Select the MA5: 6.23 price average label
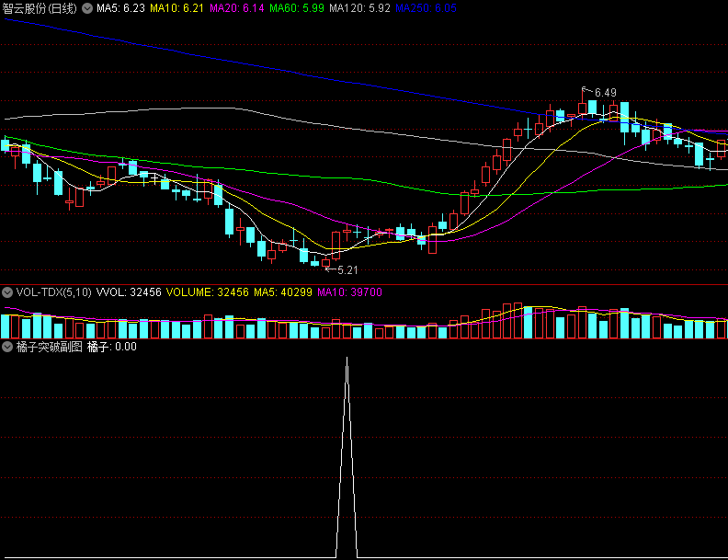Image resolution: width=728 pixels, height=560 pixels. [120, 8]
